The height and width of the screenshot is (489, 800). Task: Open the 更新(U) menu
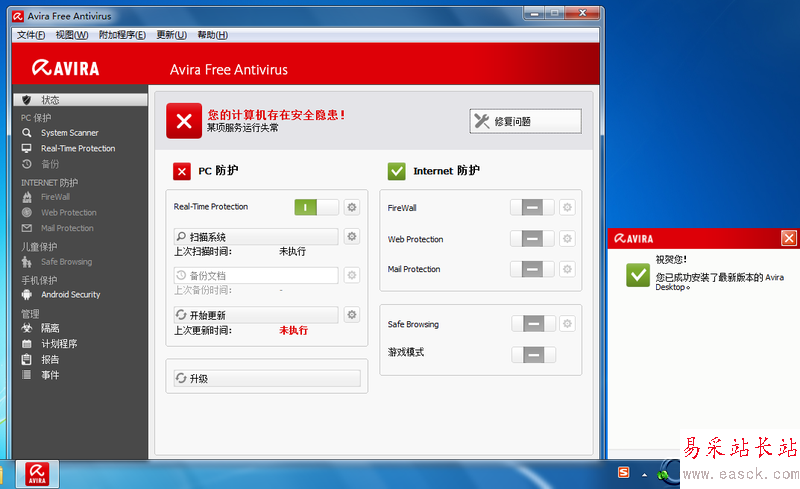171,35
